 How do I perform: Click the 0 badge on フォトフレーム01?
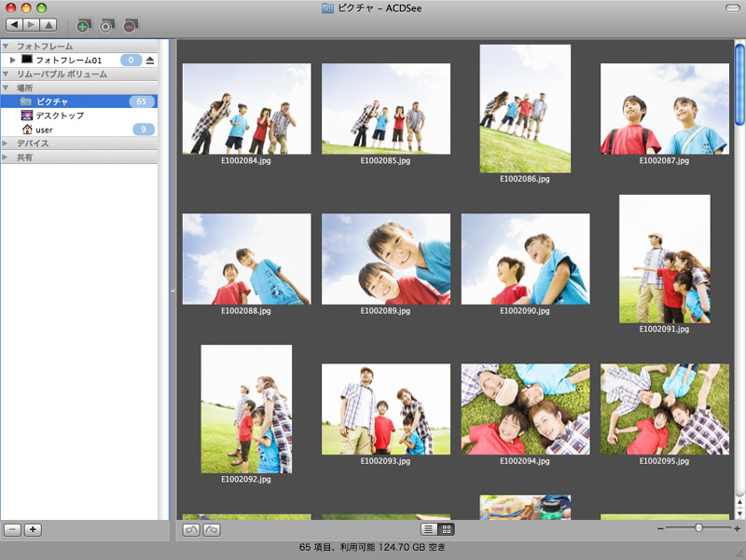(131, 61)
